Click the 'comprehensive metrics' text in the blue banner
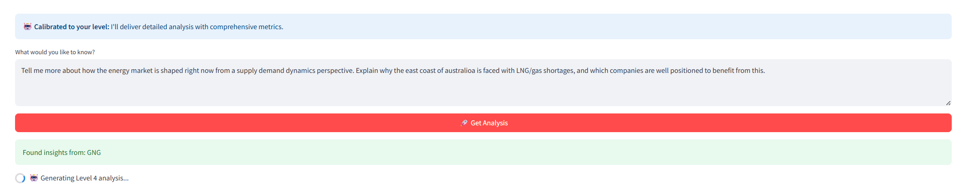This screenshot has height=190, width=980. click(246, 27)
